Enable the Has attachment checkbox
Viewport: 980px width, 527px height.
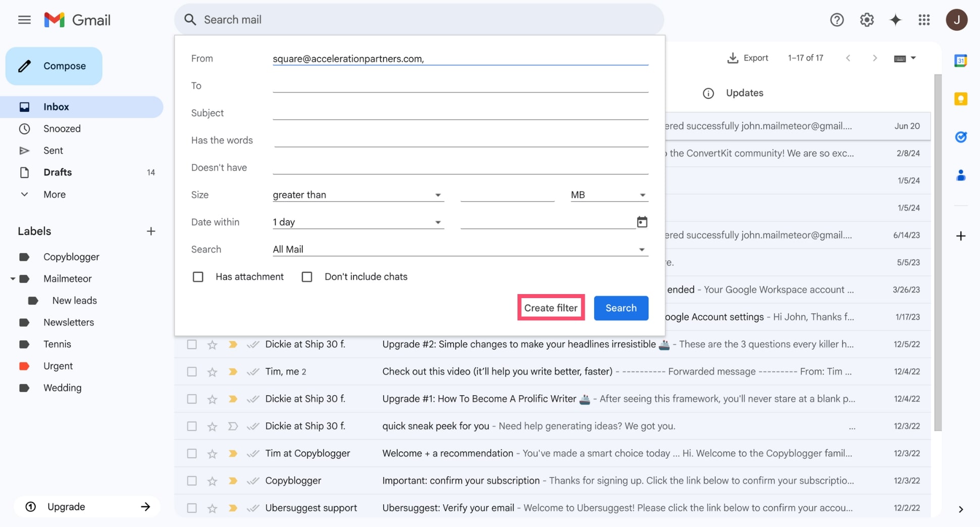pos(198,277)
